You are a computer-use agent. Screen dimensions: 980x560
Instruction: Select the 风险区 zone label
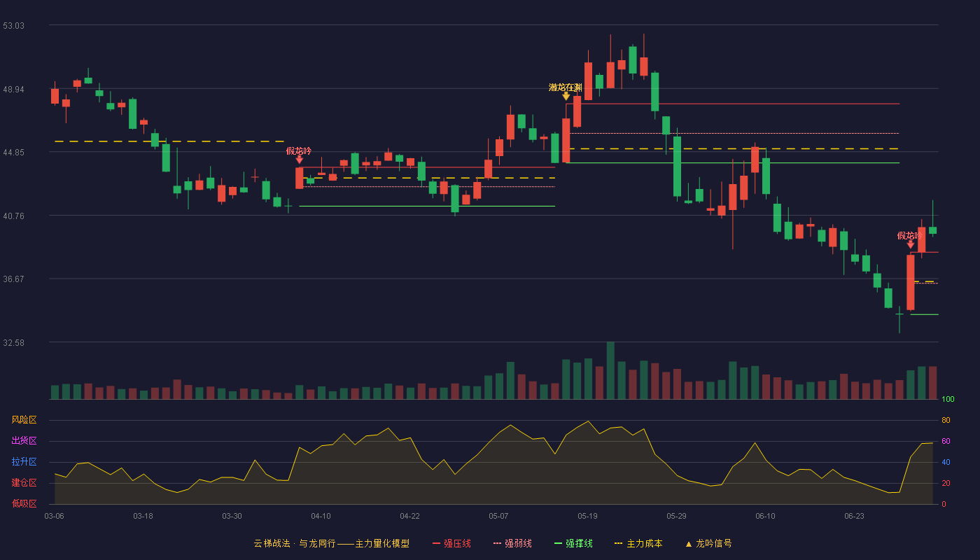[x=24, y=420]
